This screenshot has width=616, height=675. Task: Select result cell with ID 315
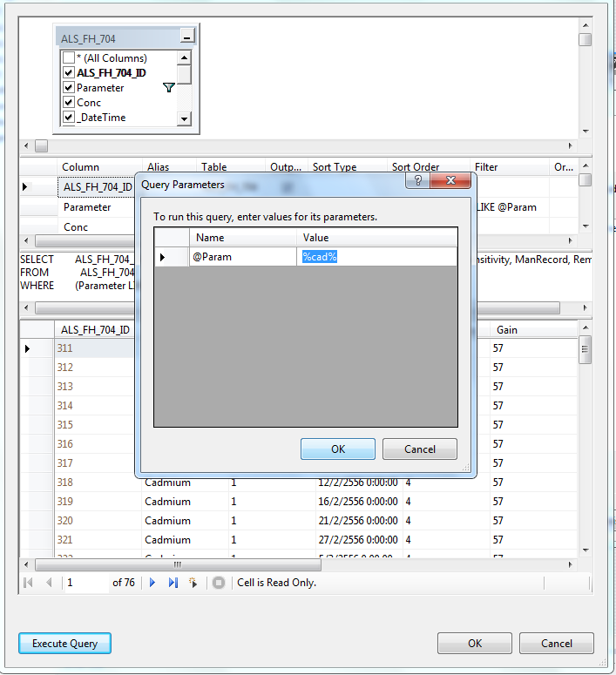point(95,425)
